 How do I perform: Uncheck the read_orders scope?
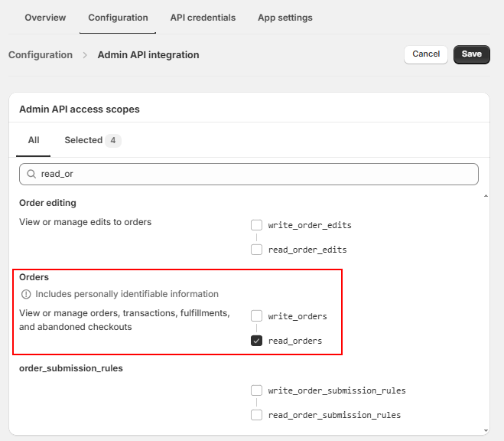[257, 341]
